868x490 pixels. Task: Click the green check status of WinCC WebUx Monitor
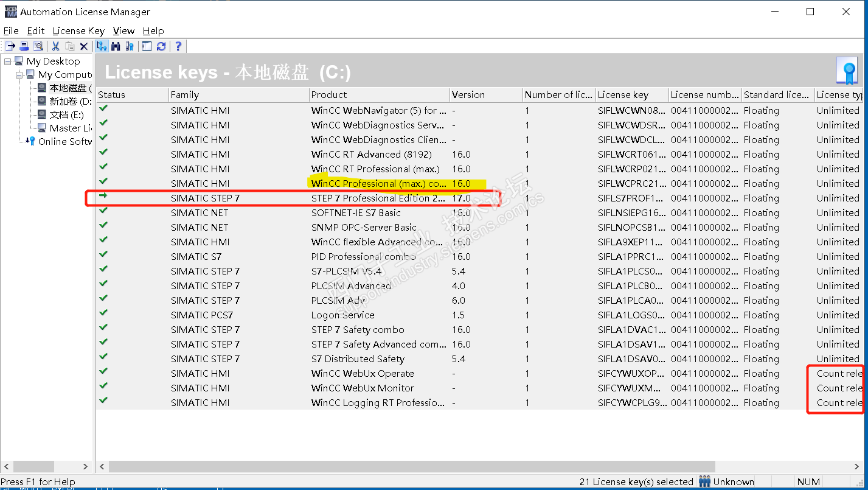103,386
